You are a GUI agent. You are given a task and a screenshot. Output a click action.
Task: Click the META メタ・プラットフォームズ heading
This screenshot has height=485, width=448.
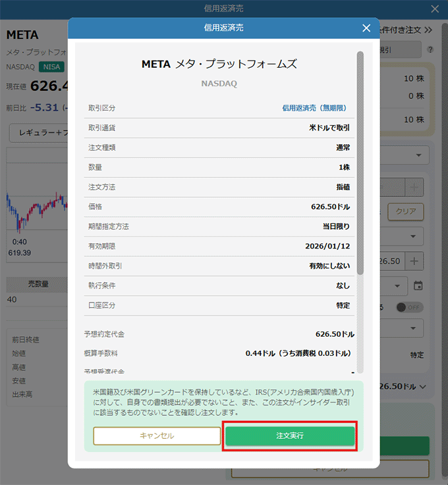pyautogui.click(x=219, y=64)
